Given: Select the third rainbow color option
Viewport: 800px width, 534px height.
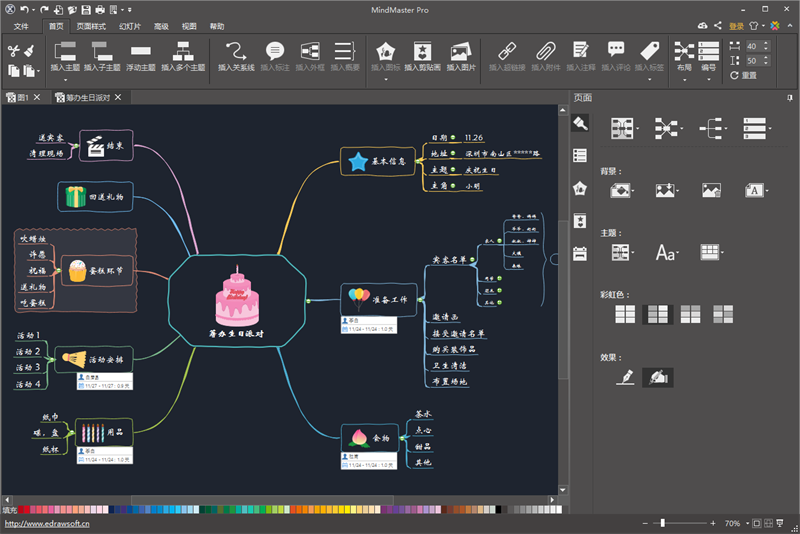Looking at the screenshot, I should pyautogui.click(x=690, y=314).
